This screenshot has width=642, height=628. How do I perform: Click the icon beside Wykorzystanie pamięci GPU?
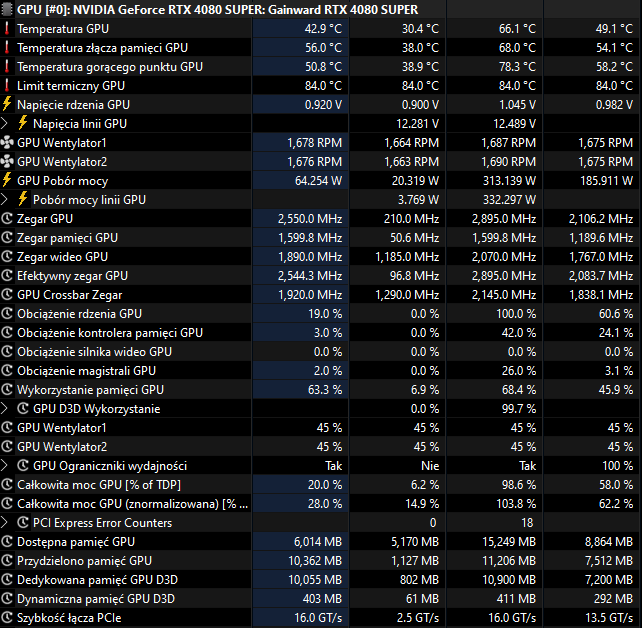tap(7, 390)
